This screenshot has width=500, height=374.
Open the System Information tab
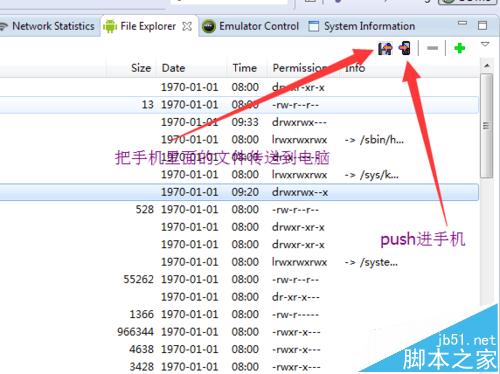[362, 26]
